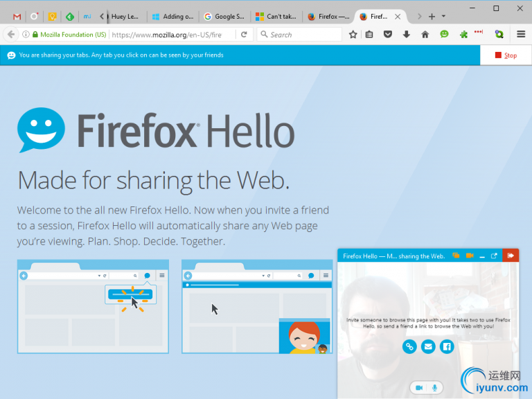Show bookmarks list menu icon
The width and height of the screenshot is (532, 399).
coord(369,34)
